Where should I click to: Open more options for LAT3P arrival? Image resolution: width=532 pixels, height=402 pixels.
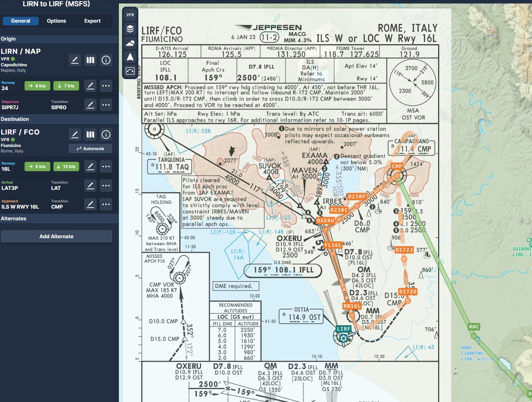pos(106,186)
